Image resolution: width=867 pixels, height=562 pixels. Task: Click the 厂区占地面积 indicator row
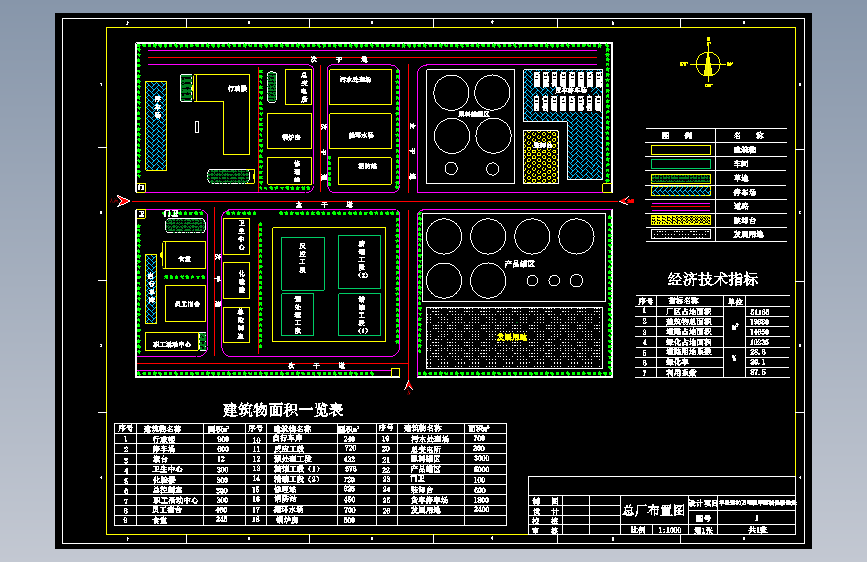coord(712,311)
